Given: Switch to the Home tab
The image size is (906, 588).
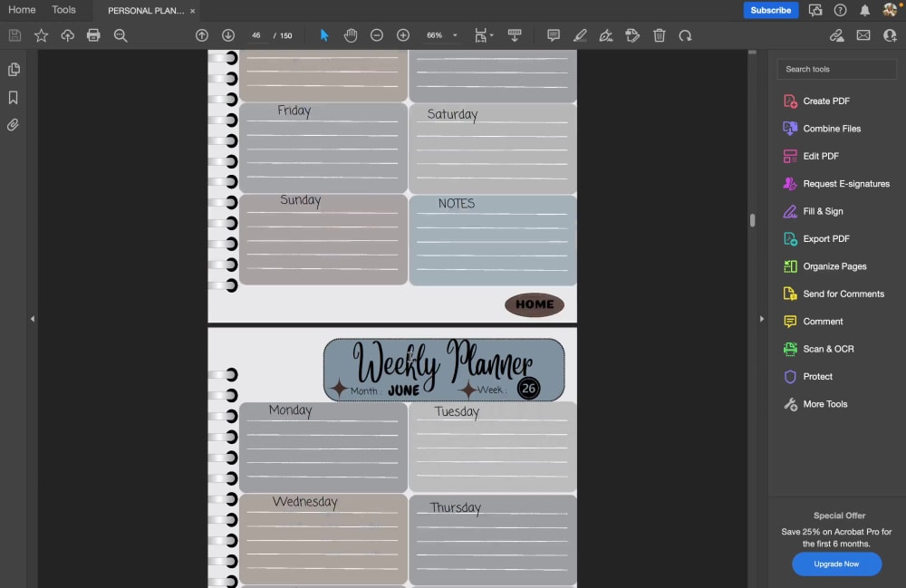Looking at the screenshot, I should tap(22, 10).
